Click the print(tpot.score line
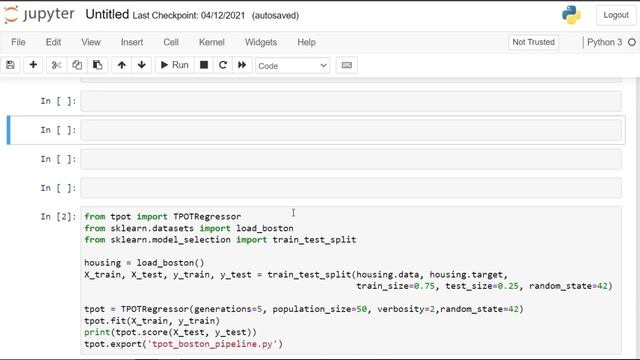640x360 pixels. tap(170, 332)
